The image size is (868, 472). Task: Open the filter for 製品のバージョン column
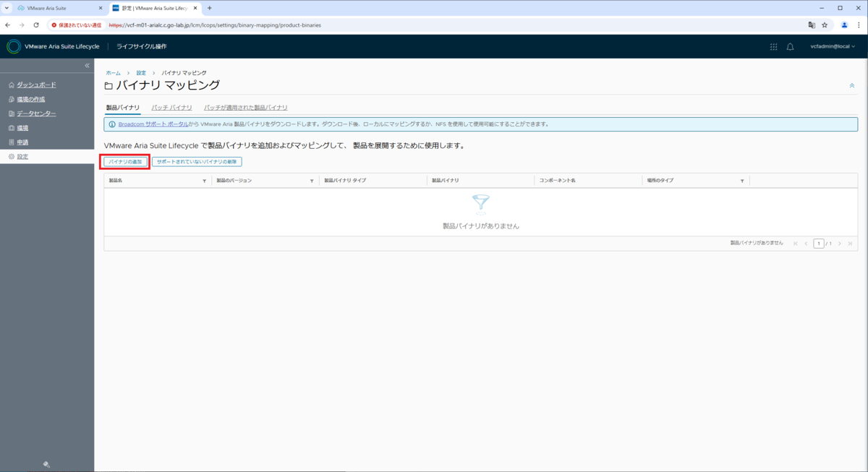tap(312, 181)
